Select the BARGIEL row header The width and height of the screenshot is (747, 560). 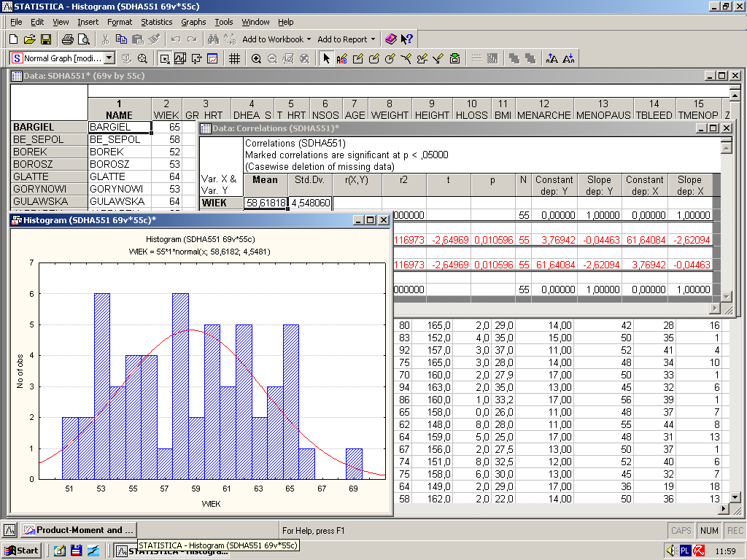[x=49, y=127]
